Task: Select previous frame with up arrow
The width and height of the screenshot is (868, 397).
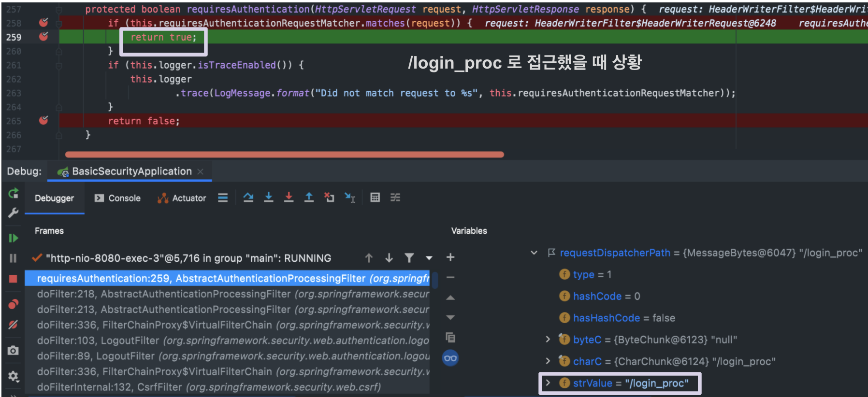Action: pos(369,258)
